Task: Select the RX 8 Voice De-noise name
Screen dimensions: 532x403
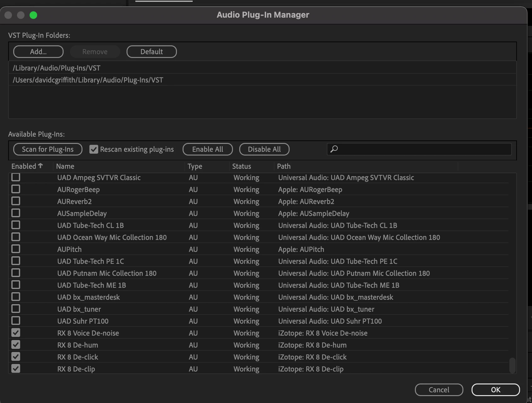Action: [x=88, y=333]
